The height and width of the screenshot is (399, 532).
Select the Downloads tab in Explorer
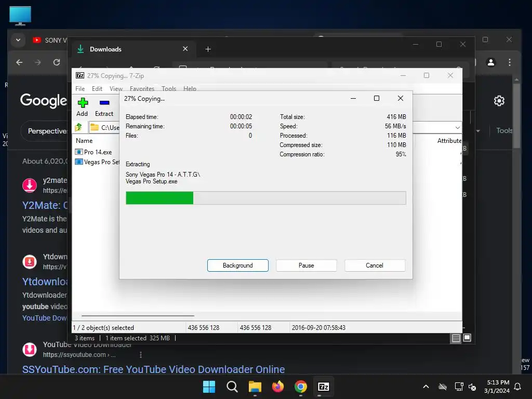point(132,49)
